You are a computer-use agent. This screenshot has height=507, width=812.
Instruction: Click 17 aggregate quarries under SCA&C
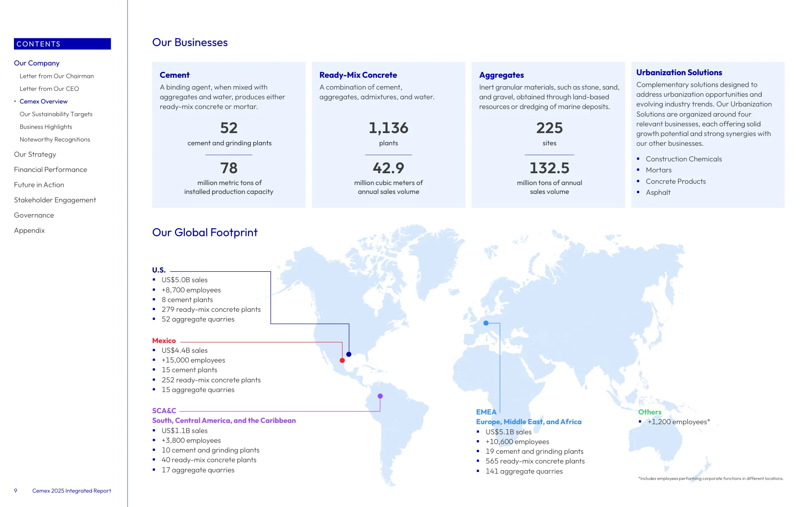tap(198, 470)
